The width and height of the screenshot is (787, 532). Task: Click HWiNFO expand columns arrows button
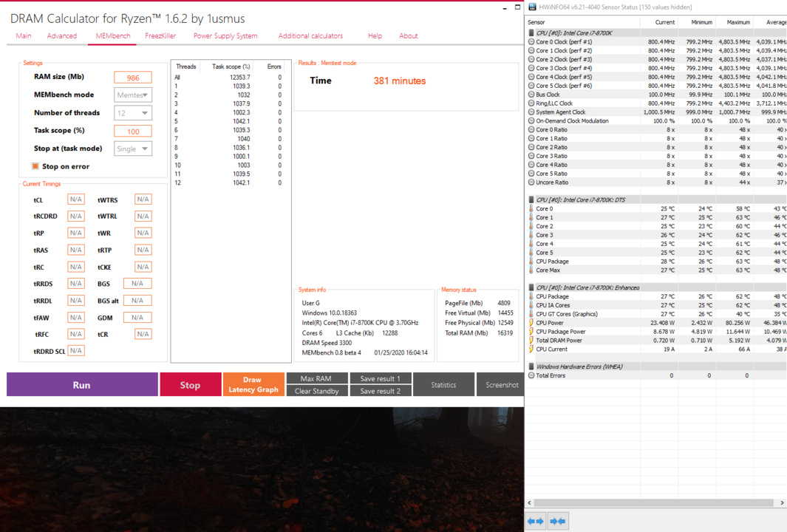click(536, 522)
